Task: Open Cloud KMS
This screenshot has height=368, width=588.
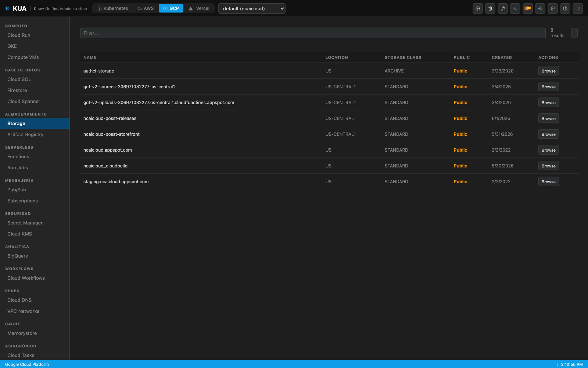Action: [x=35, y=234]
